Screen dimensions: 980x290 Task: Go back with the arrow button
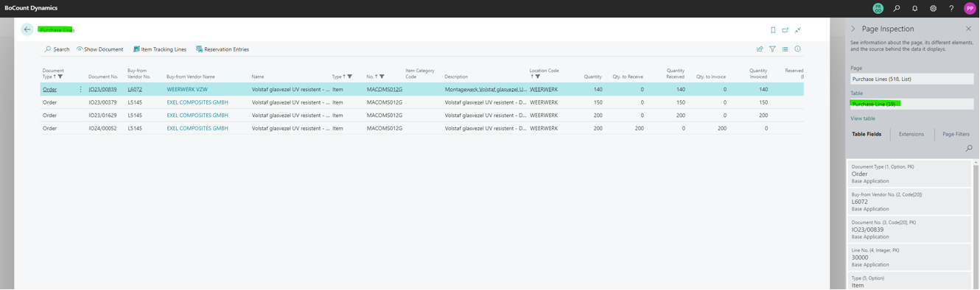[x=27, y=29]
